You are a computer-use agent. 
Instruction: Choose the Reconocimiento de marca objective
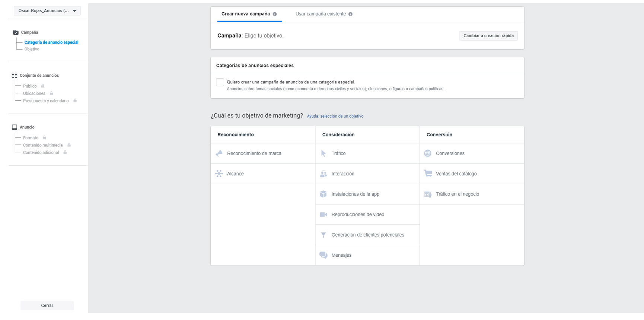(x=263, y=153)
